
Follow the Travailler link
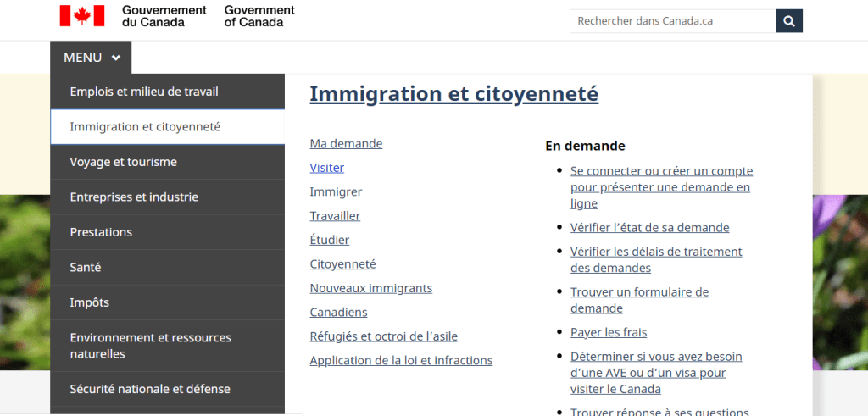pyautogui.click(x=335, y=216)
